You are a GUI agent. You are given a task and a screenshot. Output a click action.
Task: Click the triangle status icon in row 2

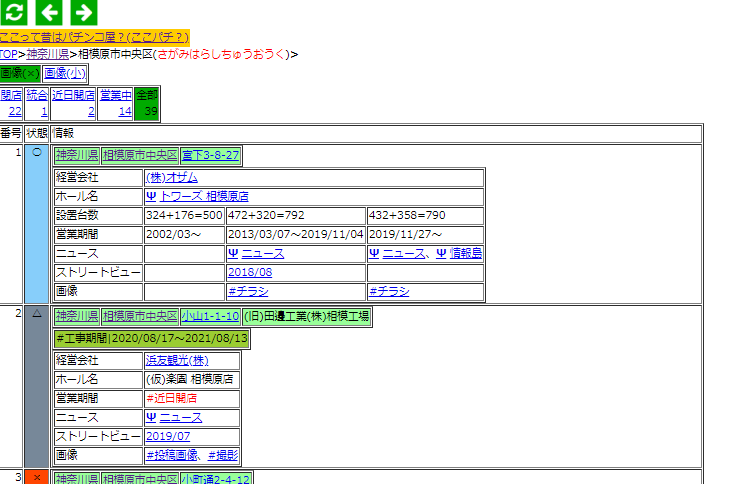[x=37, y=313]
